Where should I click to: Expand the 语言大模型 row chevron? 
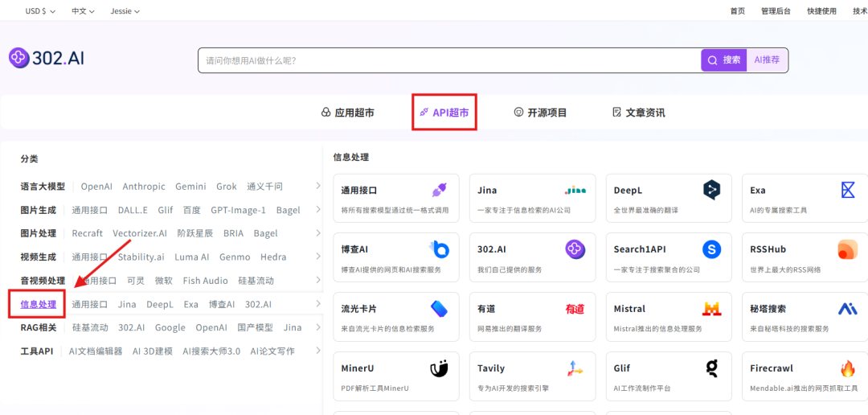pyautogui.click(x=318, y=186)
